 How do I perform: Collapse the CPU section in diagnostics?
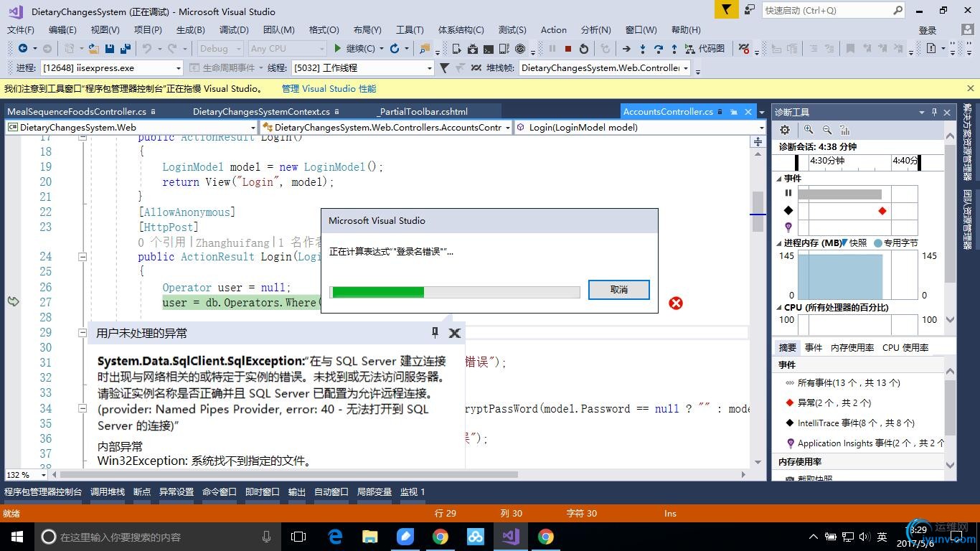coord(778,308)
